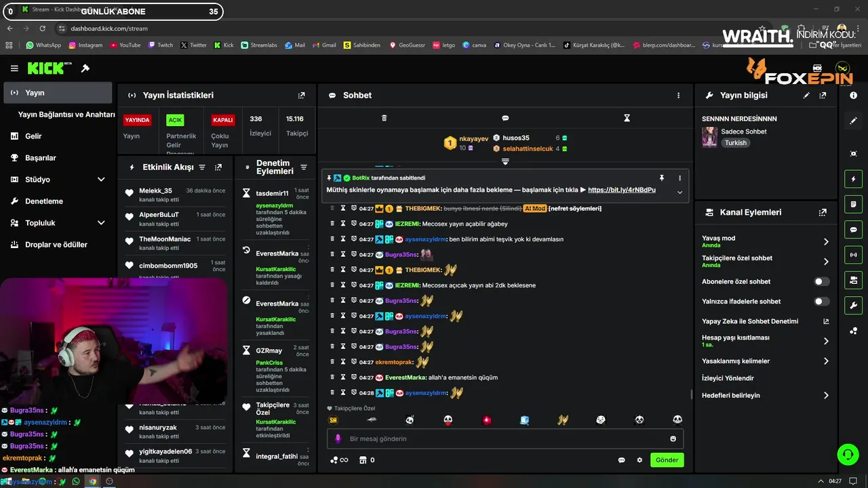Expand Takipçilere özel sohbet settings

(826, 262)
